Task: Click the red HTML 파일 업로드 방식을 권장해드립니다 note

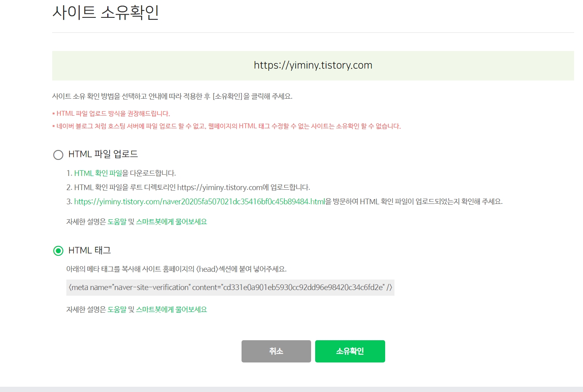Action: coord(111,114)
